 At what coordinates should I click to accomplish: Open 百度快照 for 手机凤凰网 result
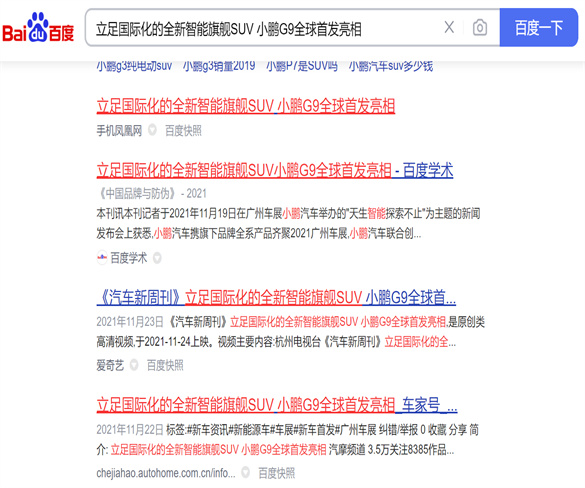click(183, 131)
